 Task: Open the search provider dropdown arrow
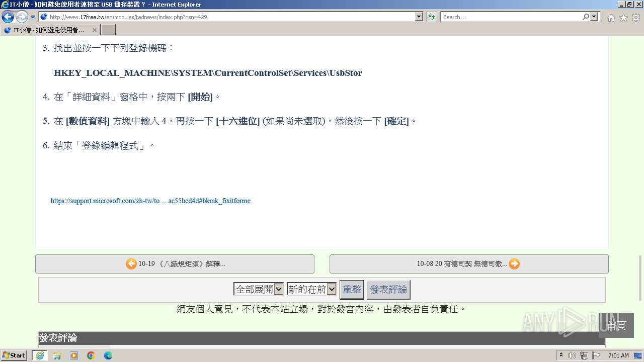(x=595, y=17)
